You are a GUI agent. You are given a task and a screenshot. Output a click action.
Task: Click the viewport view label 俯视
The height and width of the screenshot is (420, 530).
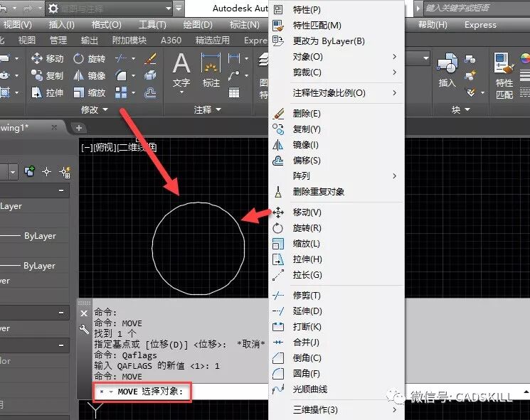click(x=105, y=147)
